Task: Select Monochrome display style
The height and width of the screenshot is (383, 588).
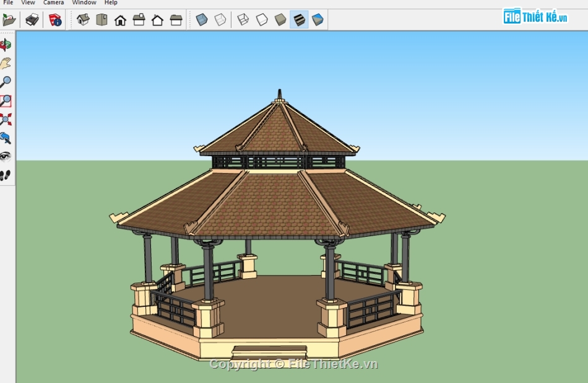Action: tap(318, 20)
